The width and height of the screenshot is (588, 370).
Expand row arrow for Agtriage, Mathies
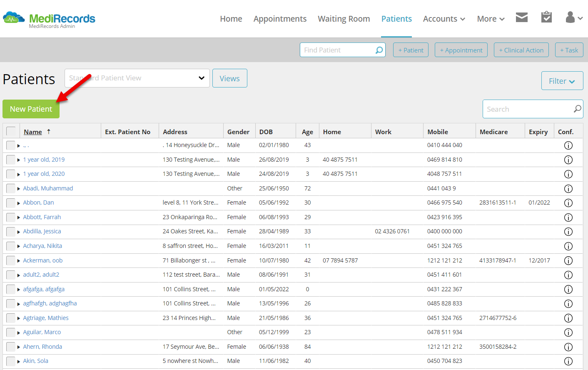[x=19, y=318]
